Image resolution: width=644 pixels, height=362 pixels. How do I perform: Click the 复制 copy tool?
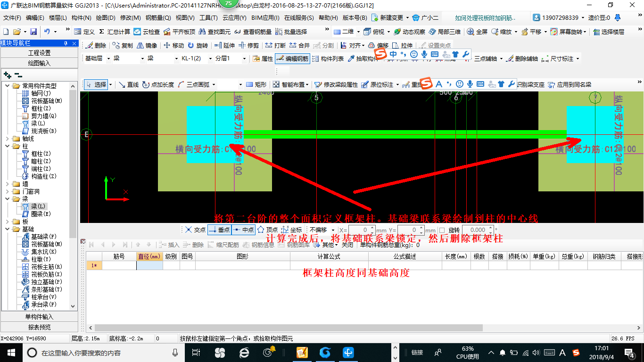coord(123,46)
